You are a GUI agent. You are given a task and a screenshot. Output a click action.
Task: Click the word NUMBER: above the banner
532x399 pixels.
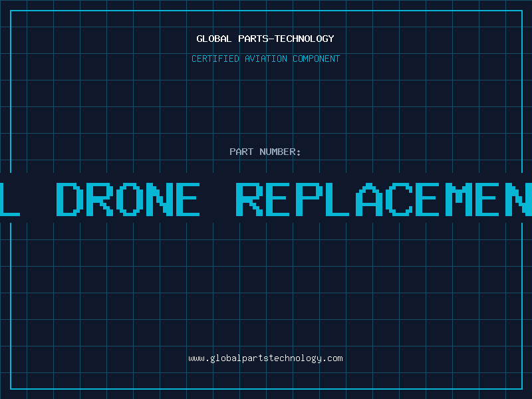click(280, 152)
